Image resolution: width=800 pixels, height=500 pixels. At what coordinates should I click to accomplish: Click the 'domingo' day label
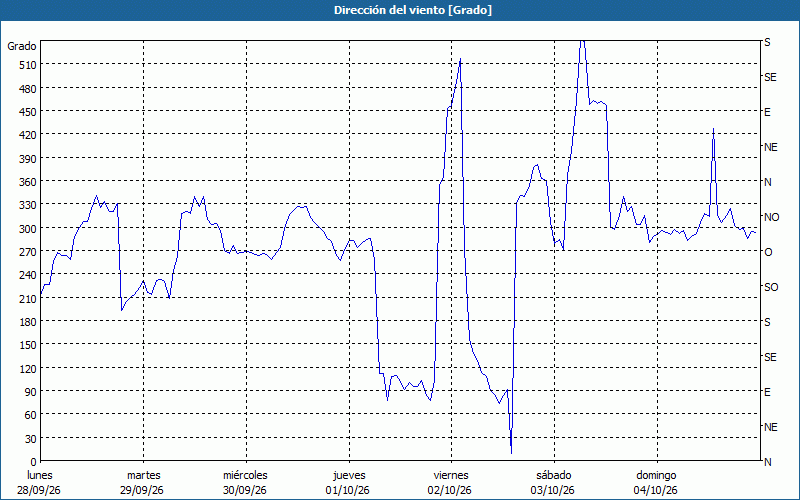pyautogui.click(x=656, y=475)
